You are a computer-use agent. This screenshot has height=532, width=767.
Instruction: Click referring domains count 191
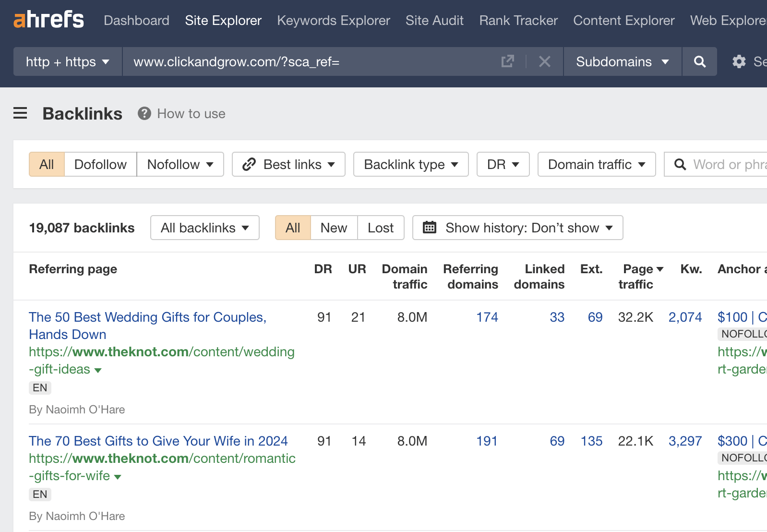(x=487, y=441)
